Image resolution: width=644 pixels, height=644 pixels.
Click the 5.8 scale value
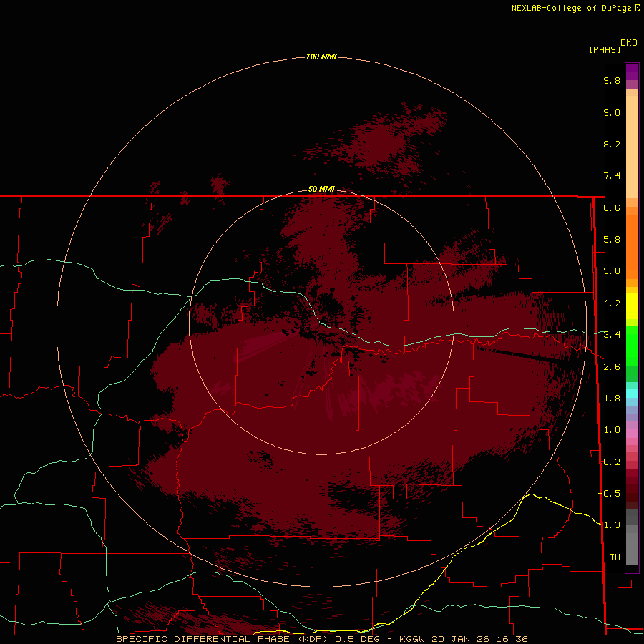pos(612,240)
